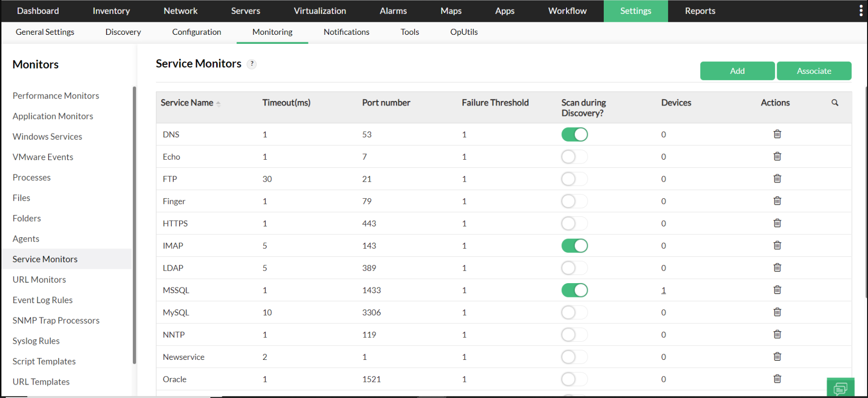Viewport: 868px width, 398px height.
Task: Delete the DNS service monitor
Action: [x=777, y=134]
